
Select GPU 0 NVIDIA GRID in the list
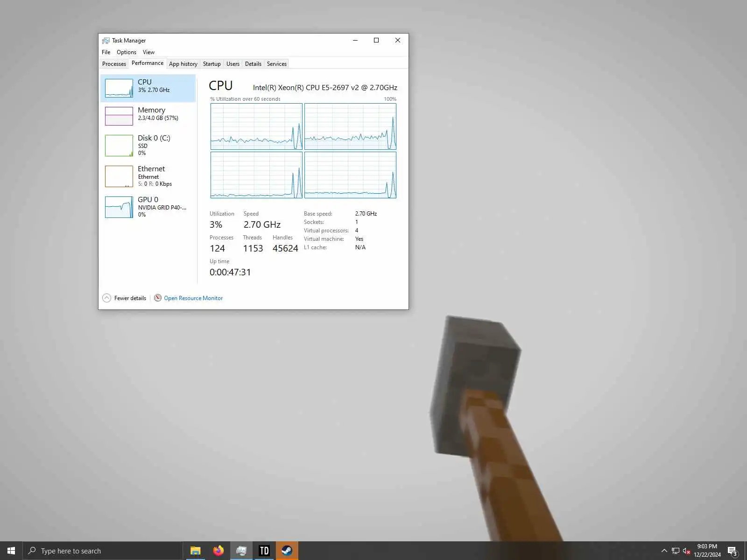[148, 207]
